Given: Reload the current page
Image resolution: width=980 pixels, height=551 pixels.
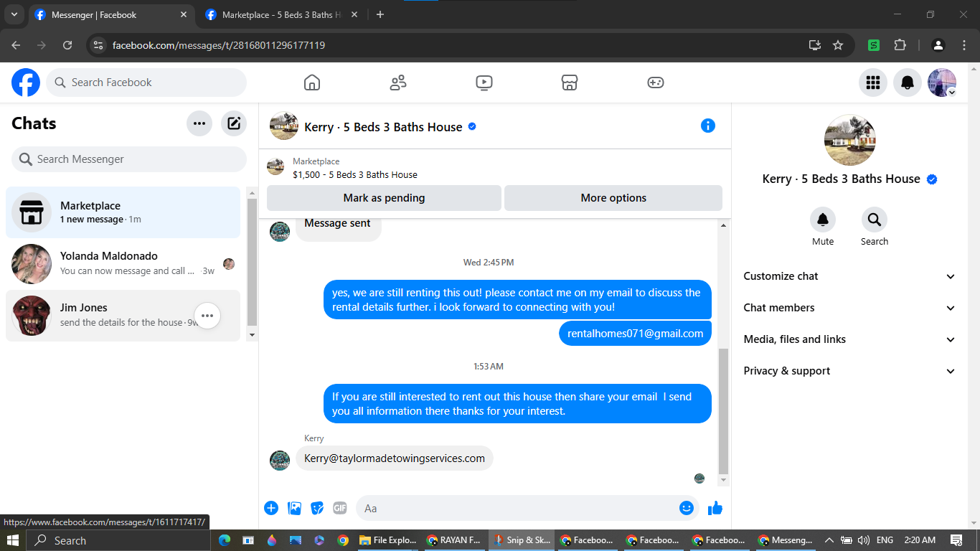Looking at the screenshot, I should click(67, 45).
